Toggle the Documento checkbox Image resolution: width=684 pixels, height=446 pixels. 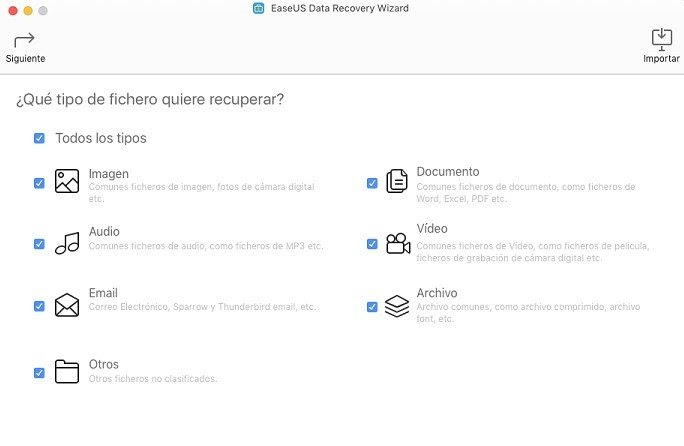(x=372, y=183)
